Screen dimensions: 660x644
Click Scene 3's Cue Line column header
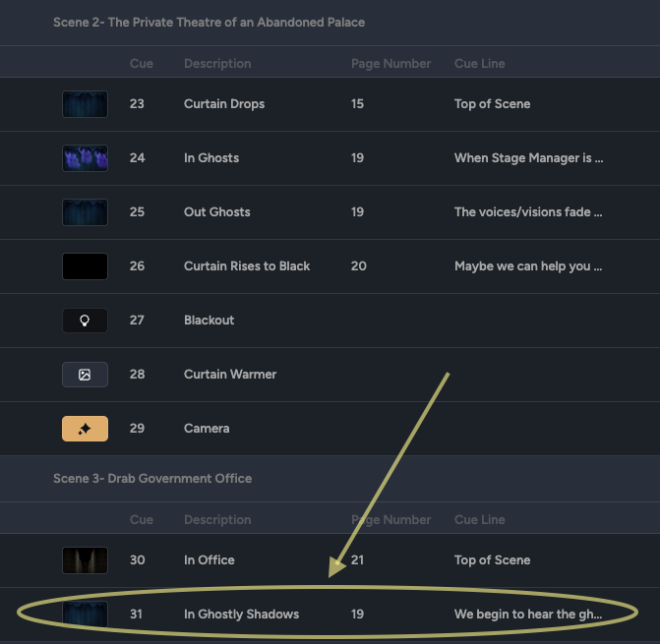coord(480,520)
